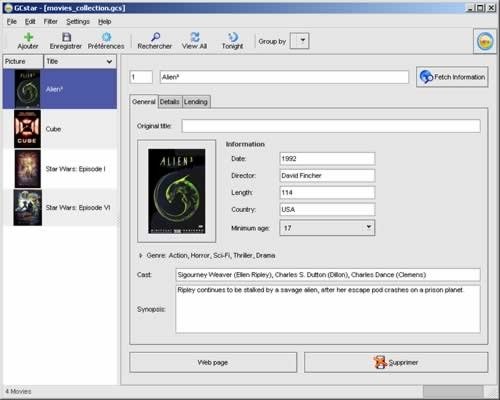500x400 pixels.
Task: Open the Minimum age combo box
Action: pyautogui.click(x=327, y=228)
